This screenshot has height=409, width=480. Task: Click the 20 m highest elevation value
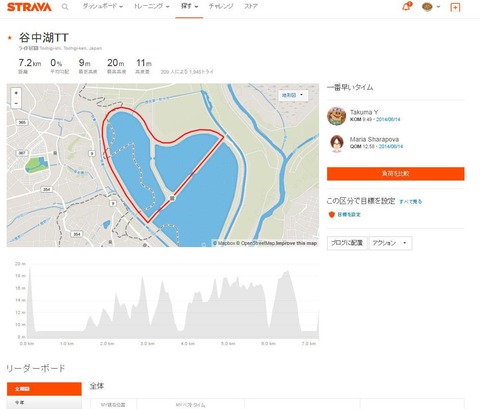115,63
